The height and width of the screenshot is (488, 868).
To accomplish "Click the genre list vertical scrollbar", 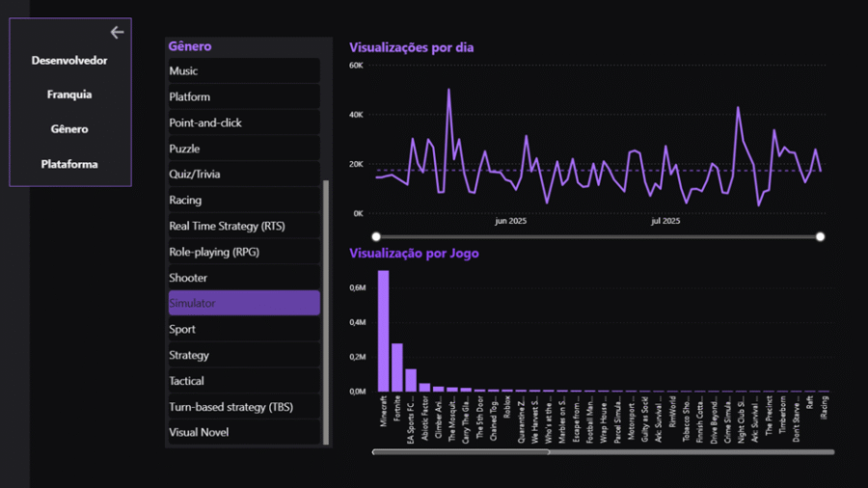I will click(x=326, y=309).
